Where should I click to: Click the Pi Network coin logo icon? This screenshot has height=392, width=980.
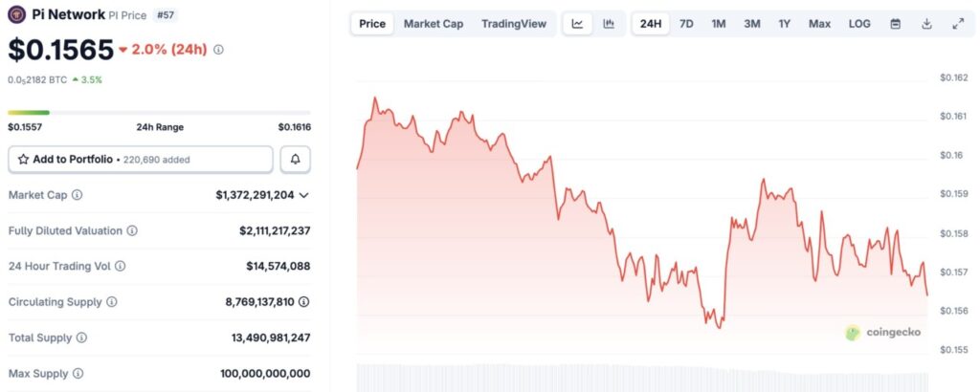click(x=16, y=13)
